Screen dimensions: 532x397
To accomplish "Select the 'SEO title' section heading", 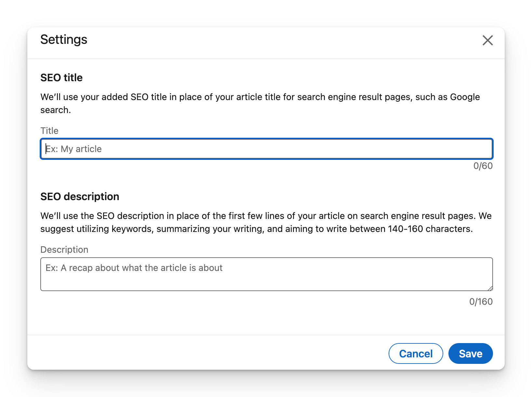I will [61, 78].
